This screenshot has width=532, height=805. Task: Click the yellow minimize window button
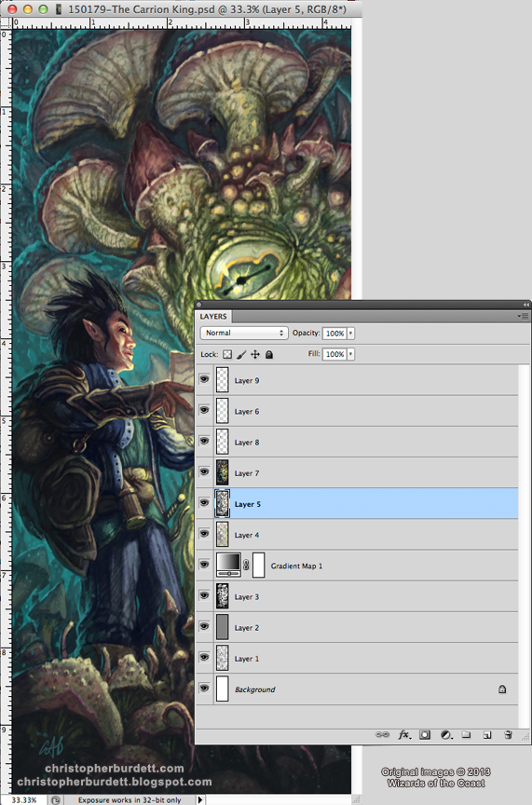point(28,9)
